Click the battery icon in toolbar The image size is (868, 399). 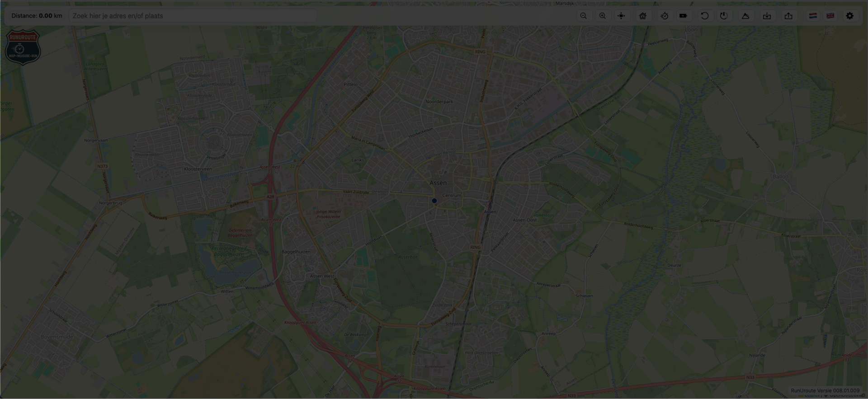[683, 16]
